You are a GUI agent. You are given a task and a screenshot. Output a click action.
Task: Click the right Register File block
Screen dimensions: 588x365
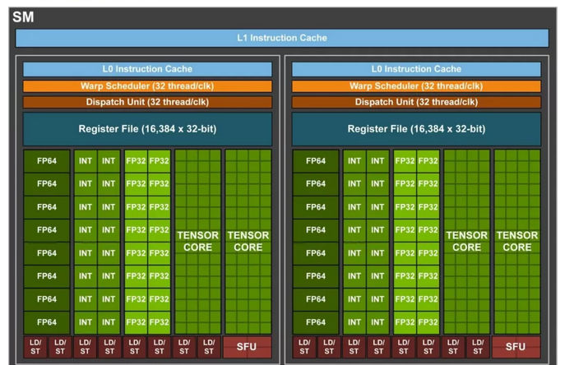click(x=416, y=129)
